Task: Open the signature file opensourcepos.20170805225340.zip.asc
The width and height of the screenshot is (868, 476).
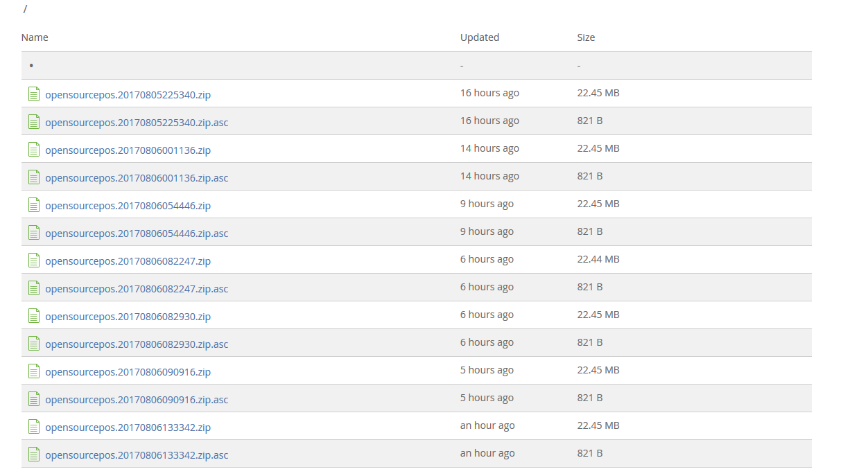Action: click(137, 121)
